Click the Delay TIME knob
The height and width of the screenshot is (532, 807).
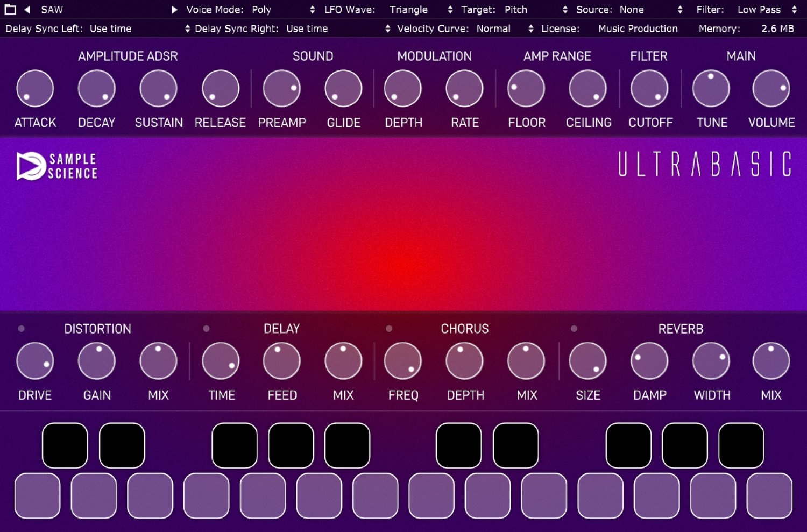pos(221,361)
